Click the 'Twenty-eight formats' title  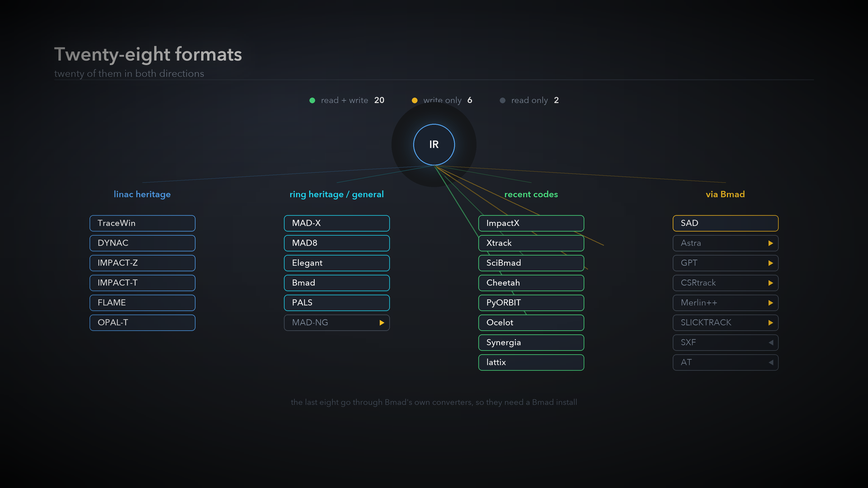pyautogui.click(x=148, y=54)
